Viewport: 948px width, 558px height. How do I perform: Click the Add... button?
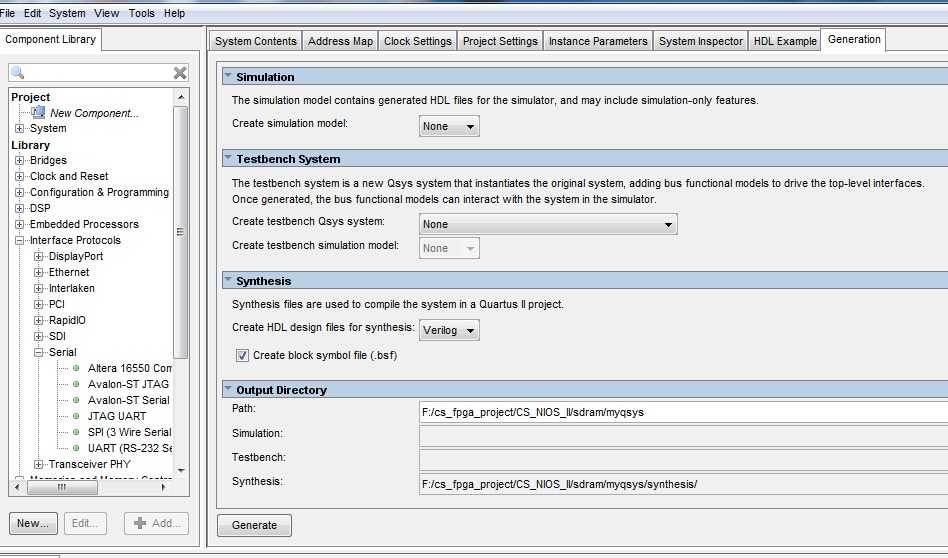click(157, 524)
